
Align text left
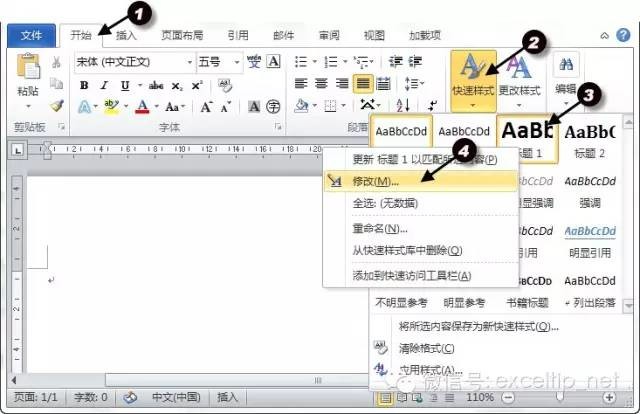(x=301, y=84)
